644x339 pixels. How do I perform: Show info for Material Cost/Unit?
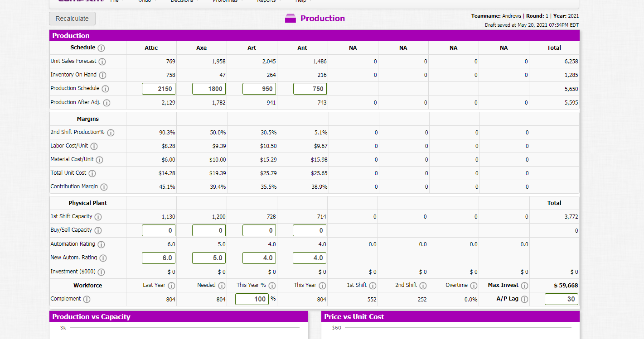(99, 160)
